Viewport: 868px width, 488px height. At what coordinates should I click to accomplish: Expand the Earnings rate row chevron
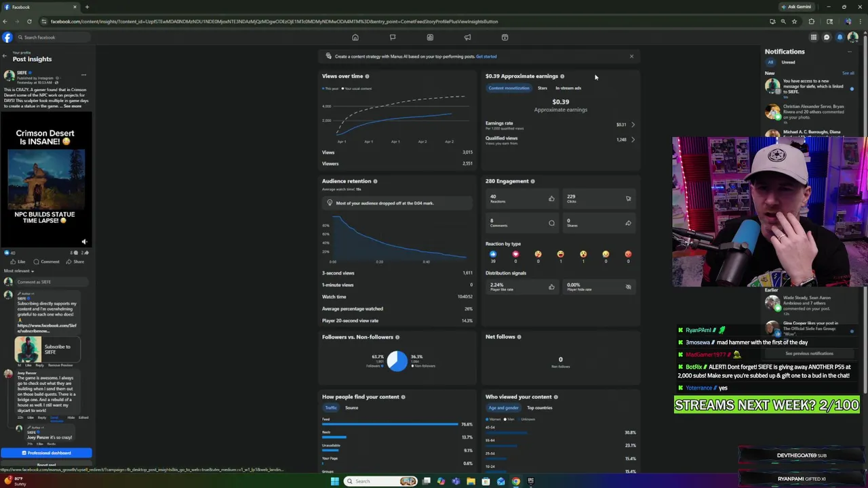coord(633,125)
